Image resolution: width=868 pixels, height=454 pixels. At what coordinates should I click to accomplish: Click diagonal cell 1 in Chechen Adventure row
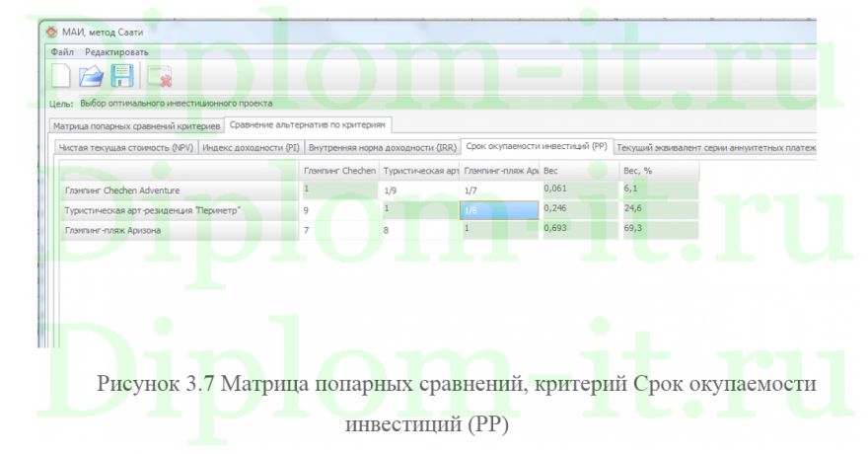point(339,189)
